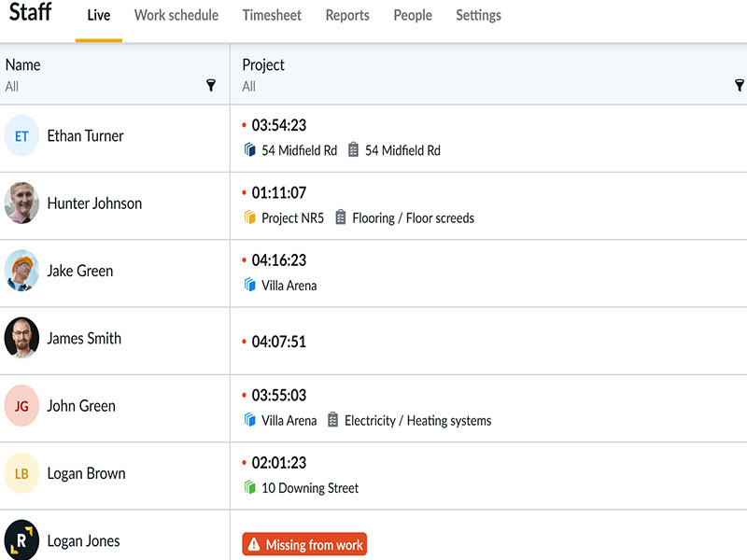747x560 pixels.
Task: Expand the Name filter showing All
Action: pos(12,87)
